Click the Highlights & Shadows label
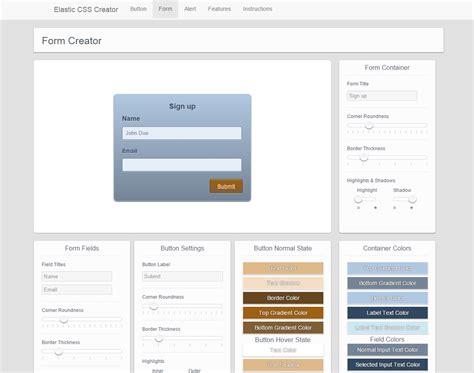474x373 pixels. click(x=371, y=180)
